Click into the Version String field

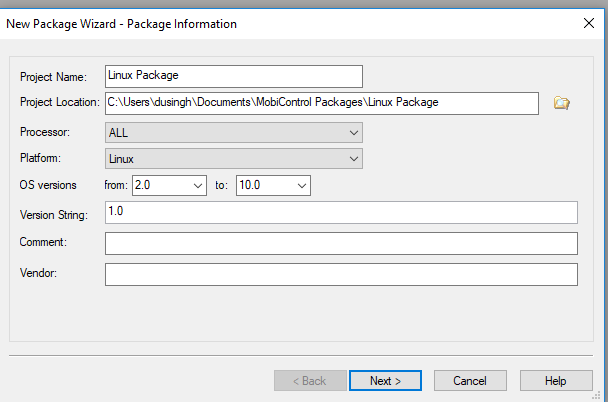[x=340, y=212]
